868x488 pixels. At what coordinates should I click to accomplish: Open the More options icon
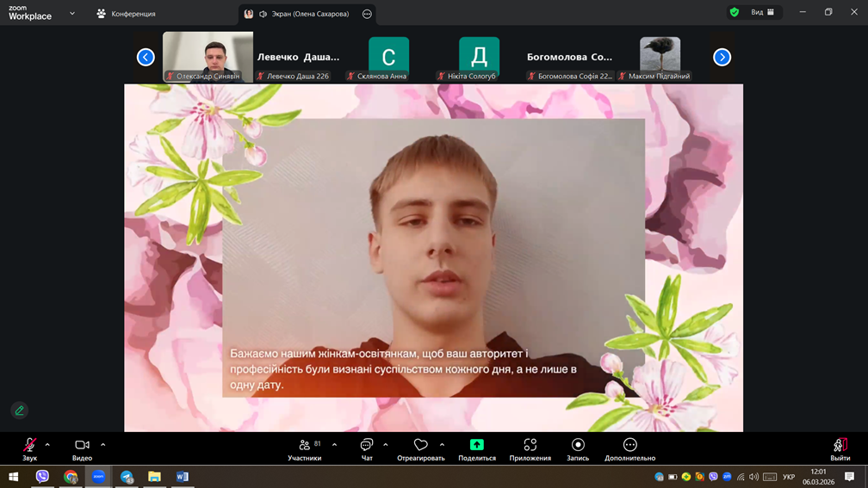pos(629,445)
